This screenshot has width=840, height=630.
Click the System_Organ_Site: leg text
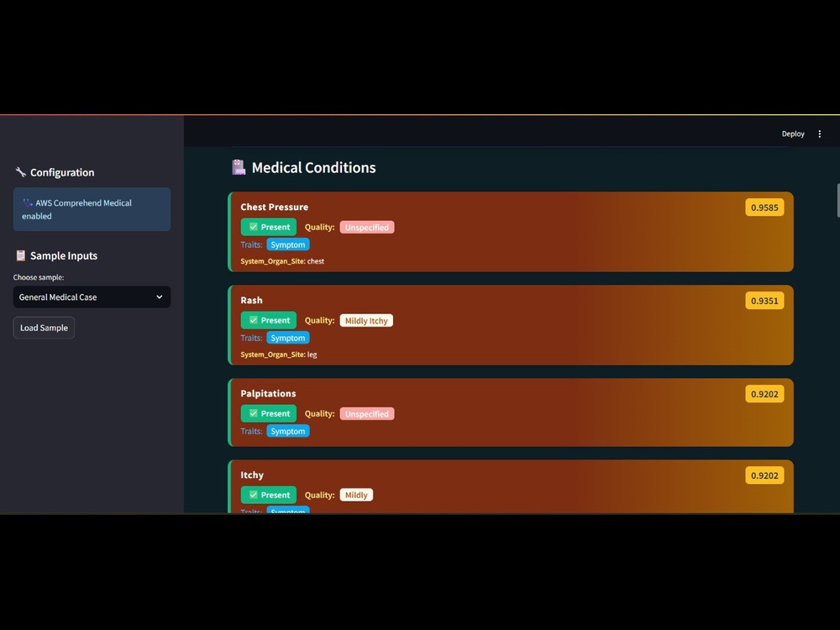[279, 354]
